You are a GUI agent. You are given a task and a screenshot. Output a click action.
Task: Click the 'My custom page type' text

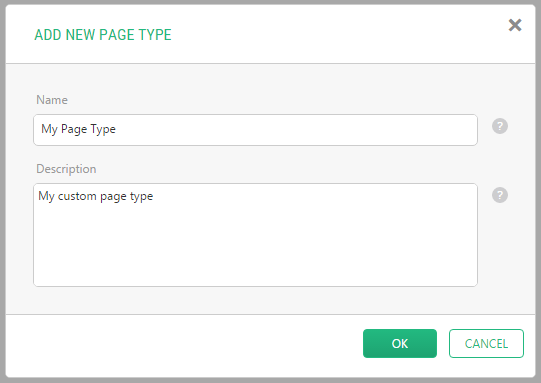click(96, 196)
